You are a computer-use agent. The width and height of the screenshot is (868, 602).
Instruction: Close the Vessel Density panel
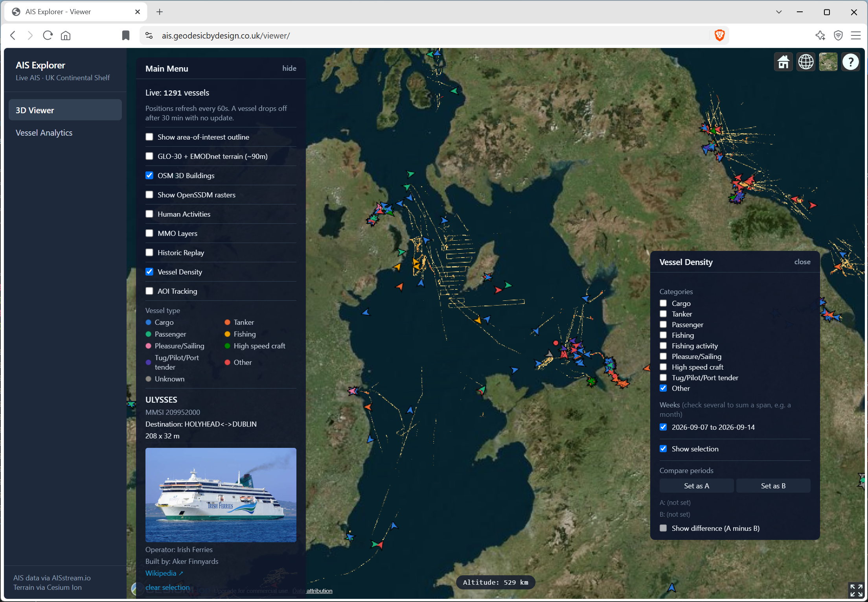pyautogui.click(x=802, y=262)
